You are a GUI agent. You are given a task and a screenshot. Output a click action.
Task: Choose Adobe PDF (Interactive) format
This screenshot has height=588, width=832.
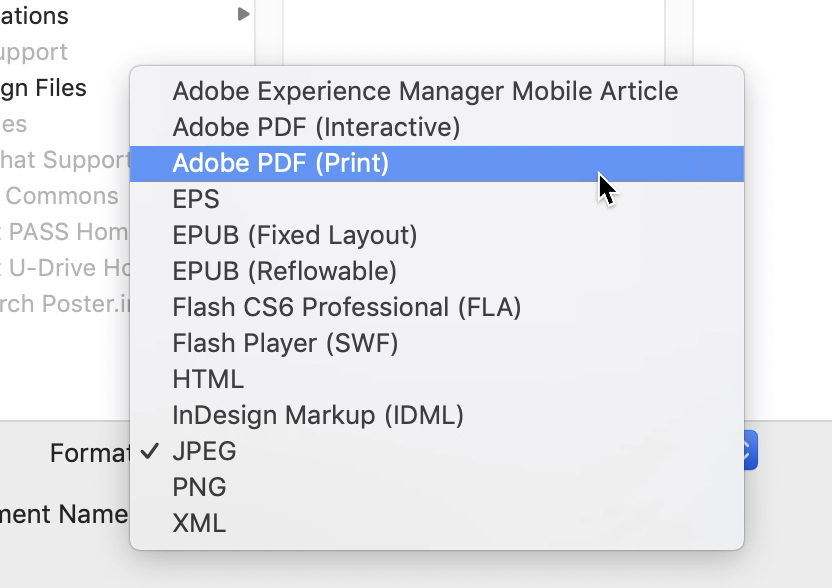pyautogui.click(x=437, y=127)
